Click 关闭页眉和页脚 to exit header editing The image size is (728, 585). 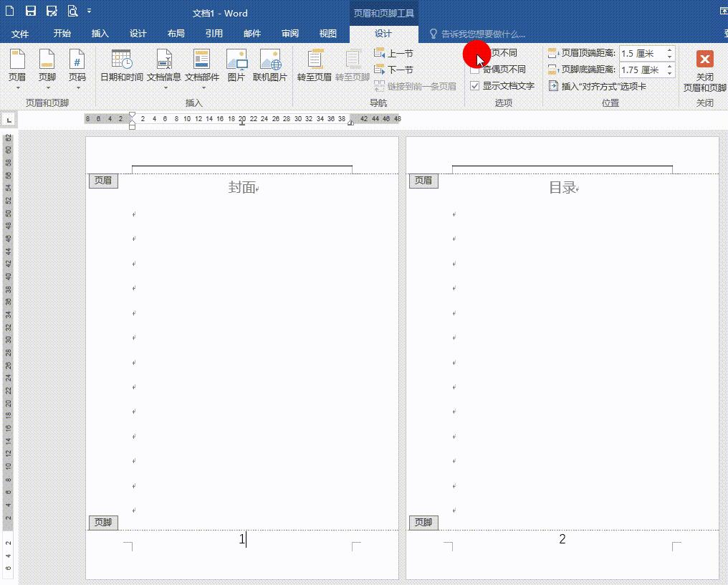pyautogui.click(x=704, y=68)
